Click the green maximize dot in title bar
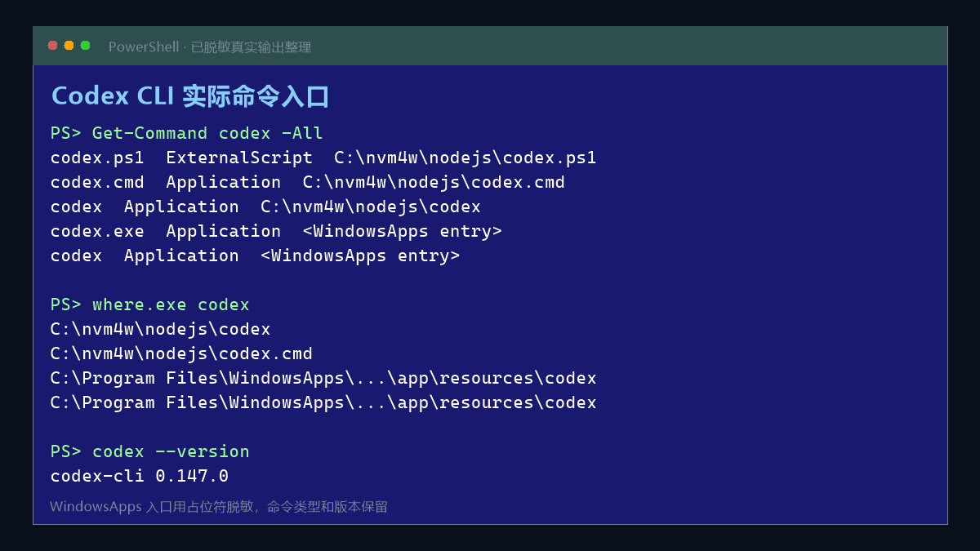 click(x=85, y=46)
